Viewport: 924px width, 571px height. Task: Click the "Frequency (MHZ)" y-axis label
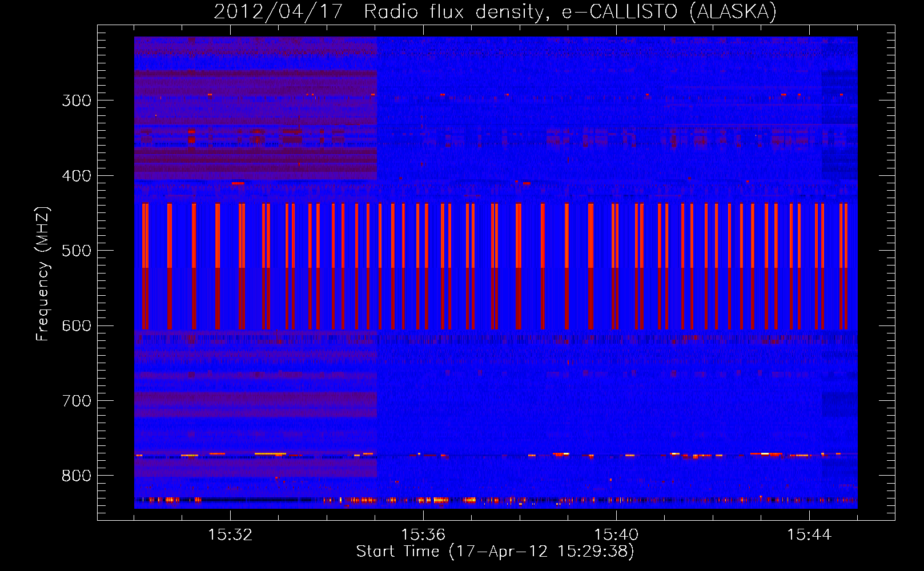(x=43, y=274)
